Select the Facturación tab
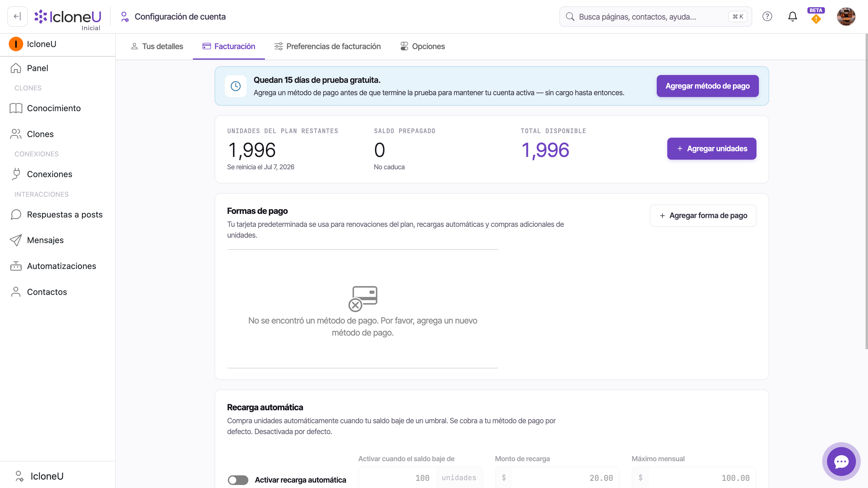 coord(229,46)
